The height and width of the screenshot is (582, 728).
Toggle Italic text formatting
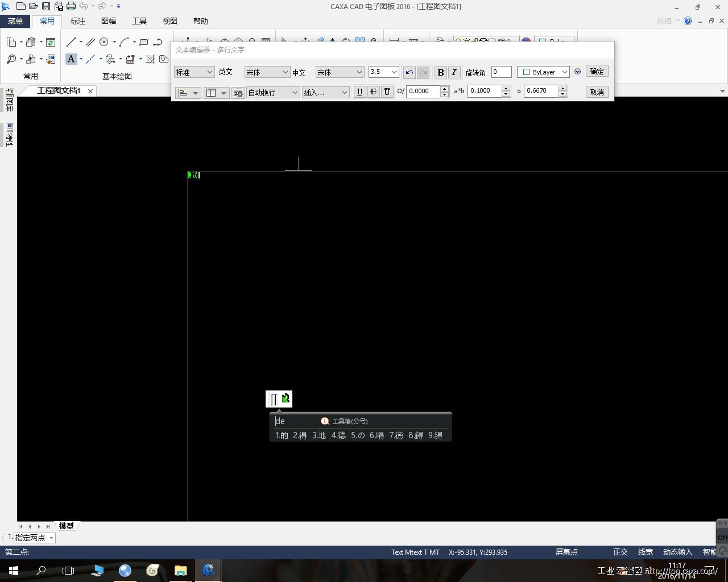point(454,72)
